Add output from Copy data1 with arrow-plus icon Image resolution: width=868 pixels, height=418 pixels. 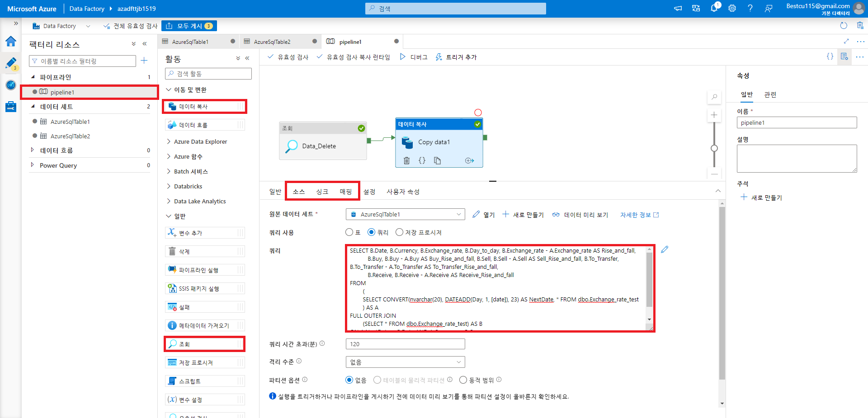click(x=469, y=160)
